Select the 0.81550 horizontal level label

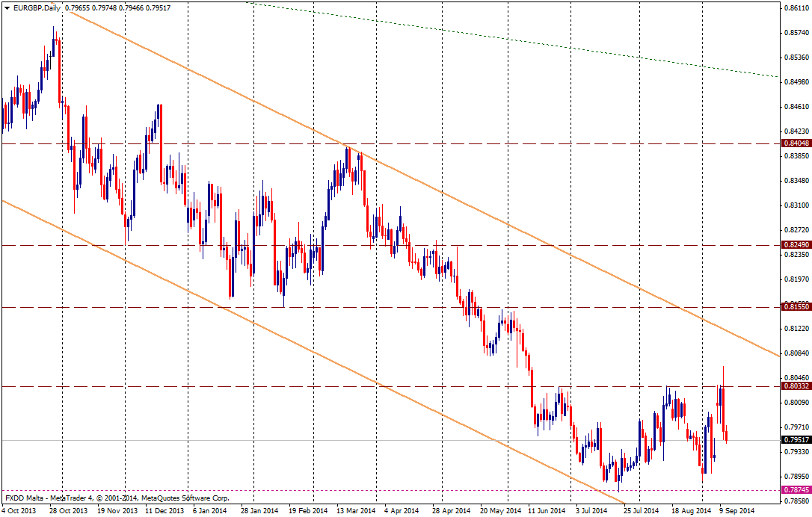pyautogui.click(x=794, y=307)
